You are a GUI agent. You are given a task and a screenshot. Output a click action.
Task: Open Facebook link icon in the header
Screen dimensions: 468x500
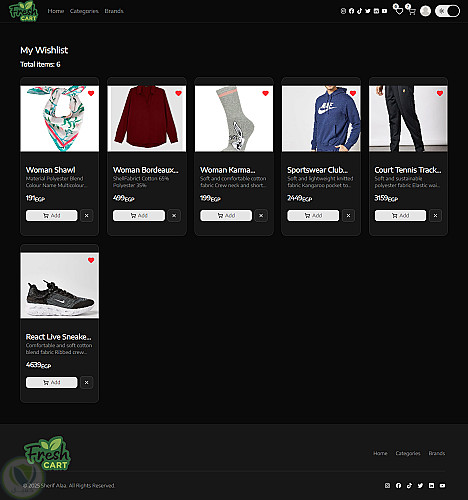point(351,11)
